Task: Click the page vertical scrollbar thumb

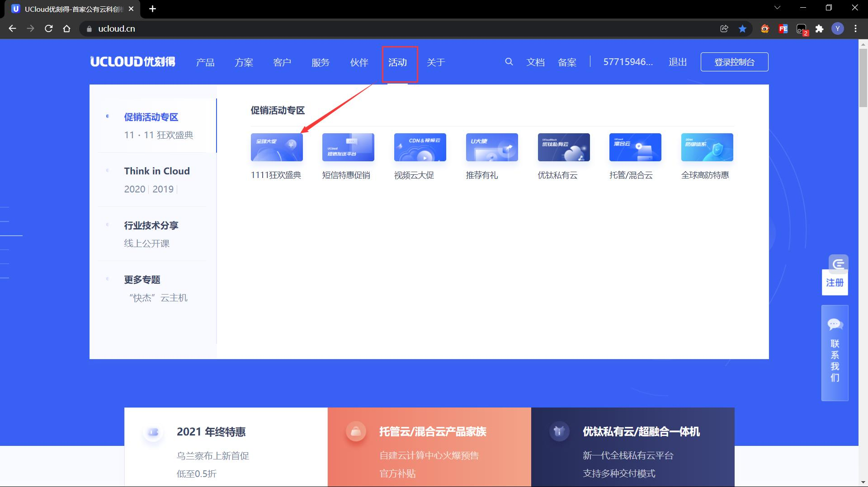Action: 863,78
